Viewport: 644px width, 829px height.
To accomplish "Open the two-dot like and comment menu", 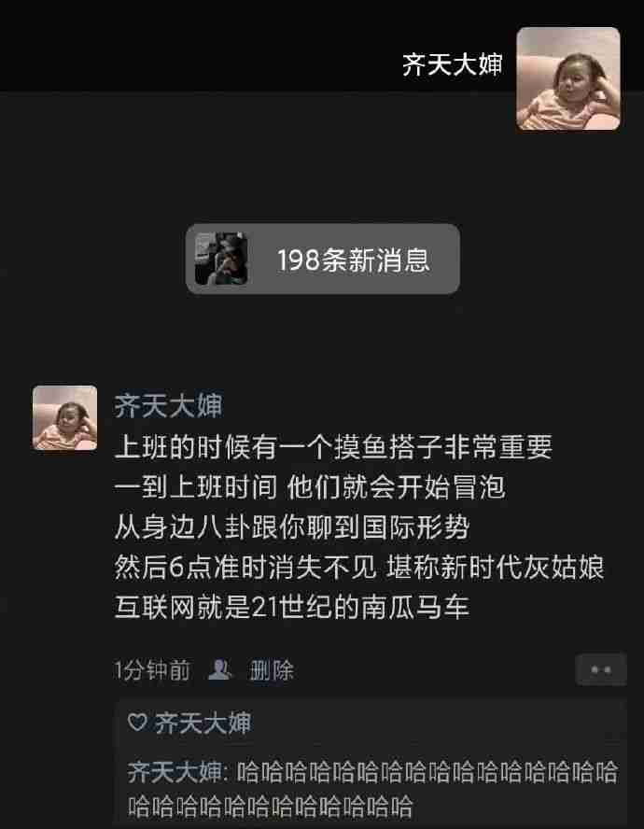I will click(x=601, y=670).
